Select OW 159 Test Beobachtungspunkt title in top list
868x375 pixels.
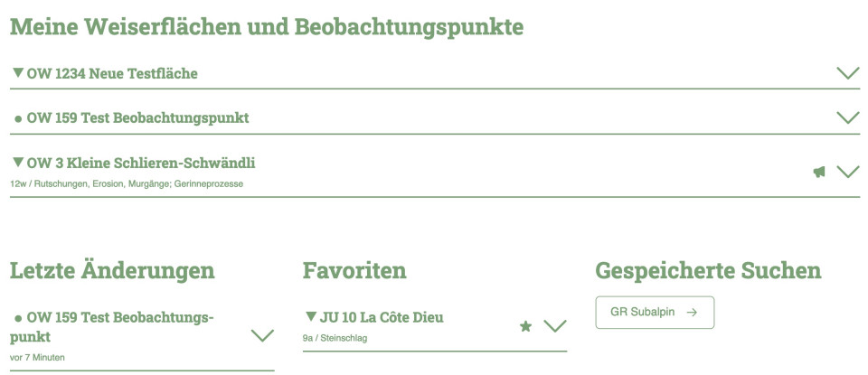pos(137,117)
